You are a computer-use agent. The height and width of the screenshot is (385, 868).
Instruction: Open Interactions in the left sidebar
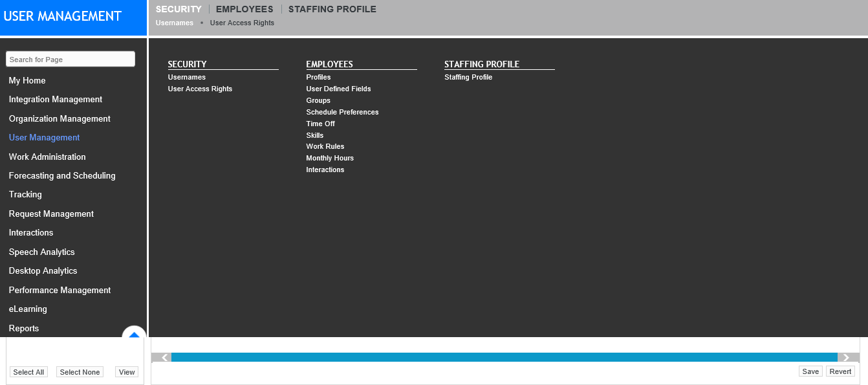tap(31, 232)
